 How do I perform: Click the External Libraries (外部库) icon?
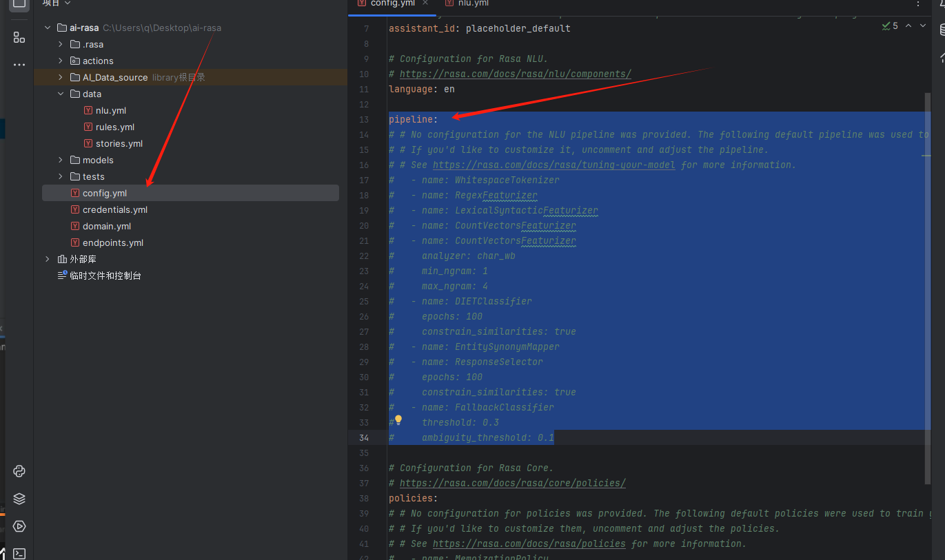coord(62,259)
